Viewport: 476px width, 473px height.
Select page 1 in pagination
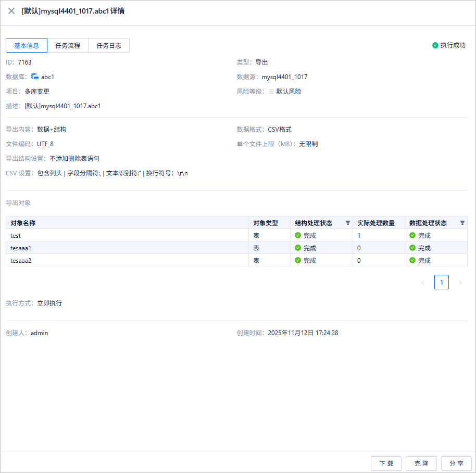pyautogui.click(x=442, y=282)
